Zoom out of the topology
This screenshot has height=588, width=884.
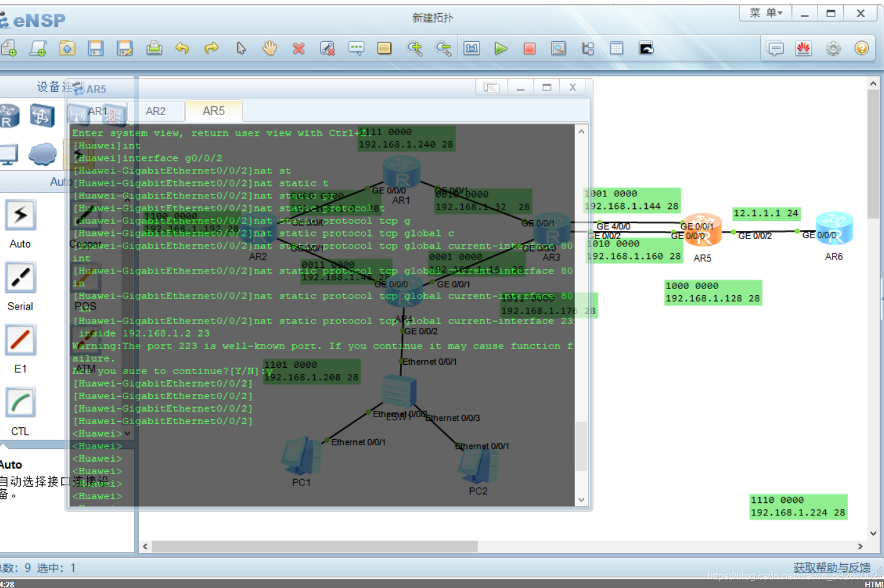click(443, 48)
